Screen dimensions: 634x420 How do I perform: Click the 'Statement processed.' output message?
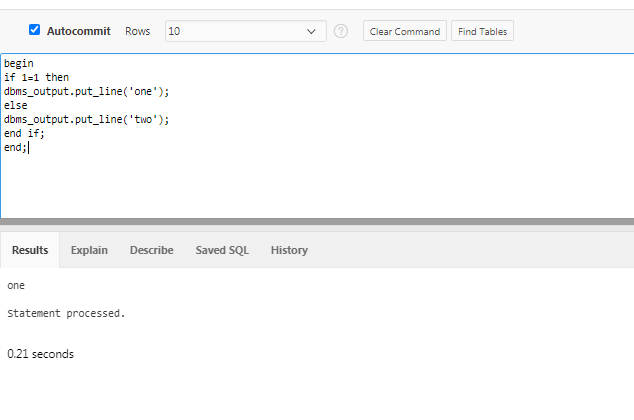pyautogui.click(x=66, y=313)
